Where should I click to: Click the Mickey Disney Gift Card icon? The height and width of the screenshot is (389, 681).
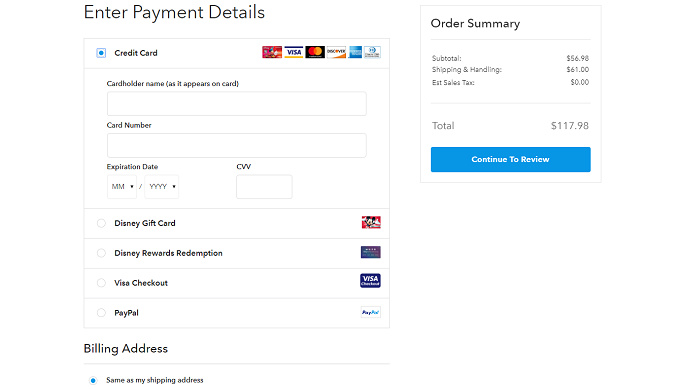[371, 222]
